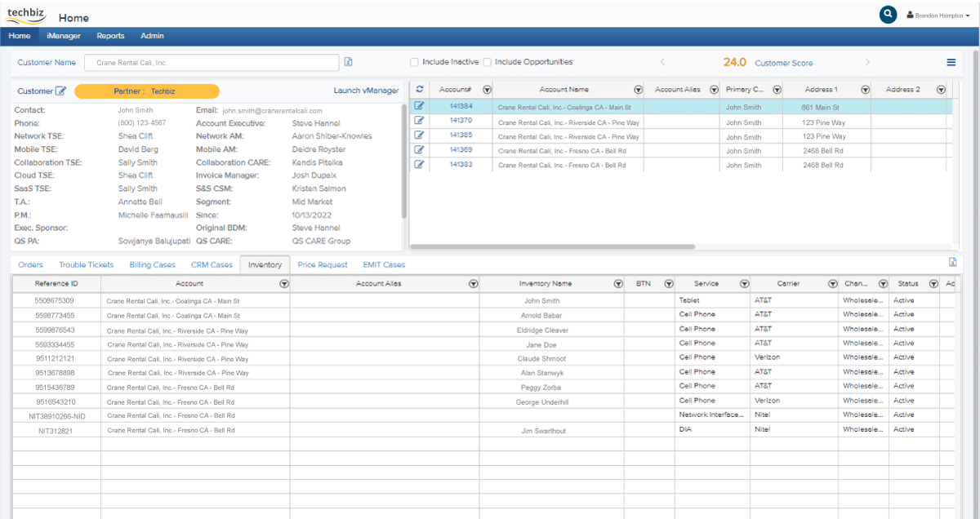The width and height of the screenshot is (980, 519).
Task: Refresh the accounts grid
Action: [x=420, y=90]
